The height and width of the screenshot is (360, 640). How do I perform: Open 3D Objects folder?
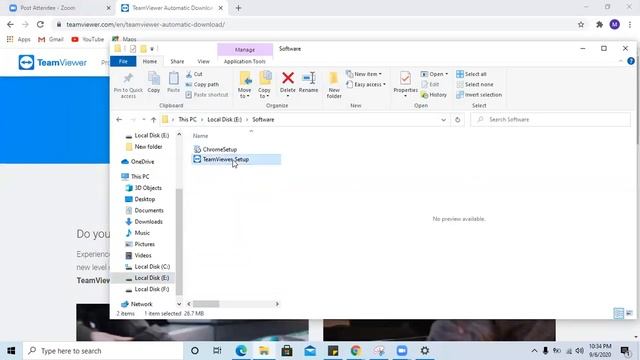[x=144, y=188]
